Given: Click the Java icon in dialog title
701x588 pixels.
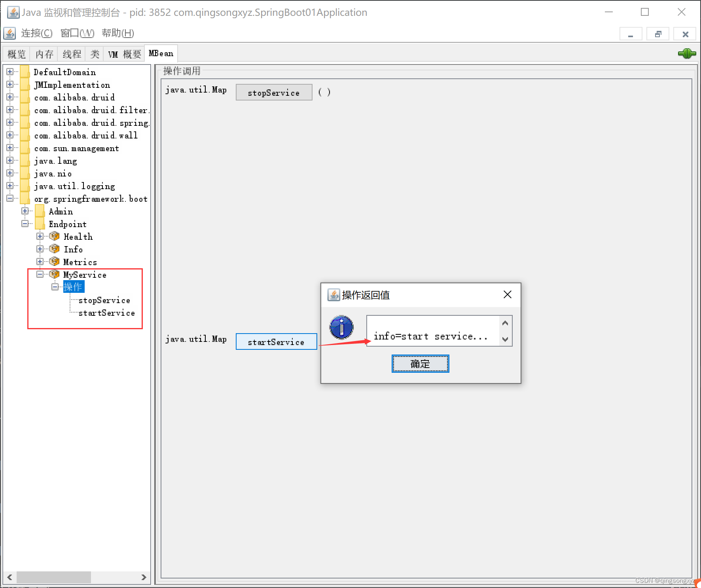Looking at the screenshot, I should coord(333,295).
